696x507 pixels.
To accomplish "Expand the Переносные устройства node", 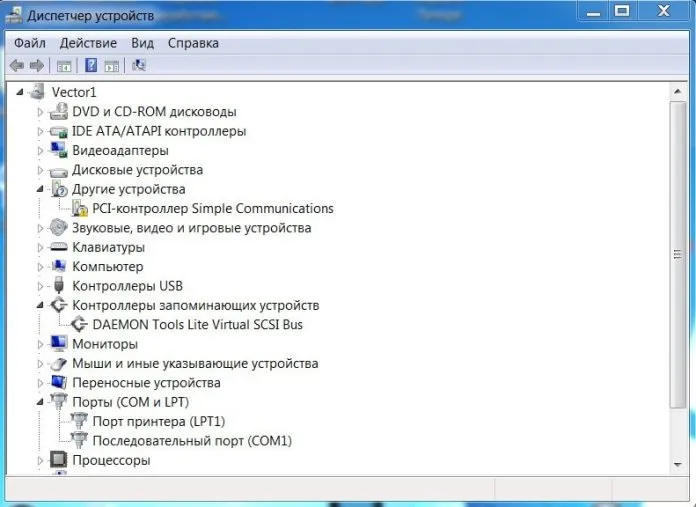I will click(x=40, y=383).
